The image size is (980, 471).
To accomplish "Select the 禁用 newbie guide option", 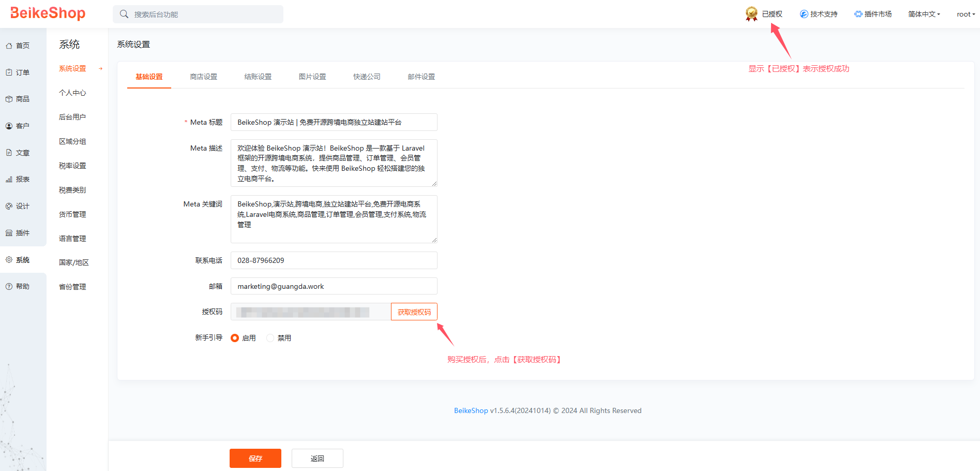I will click(270, 338).
